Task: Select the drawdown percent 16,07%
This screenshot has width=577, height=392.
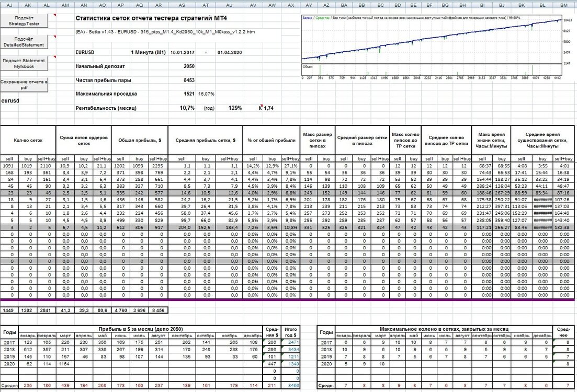Action: pos(207,94)
